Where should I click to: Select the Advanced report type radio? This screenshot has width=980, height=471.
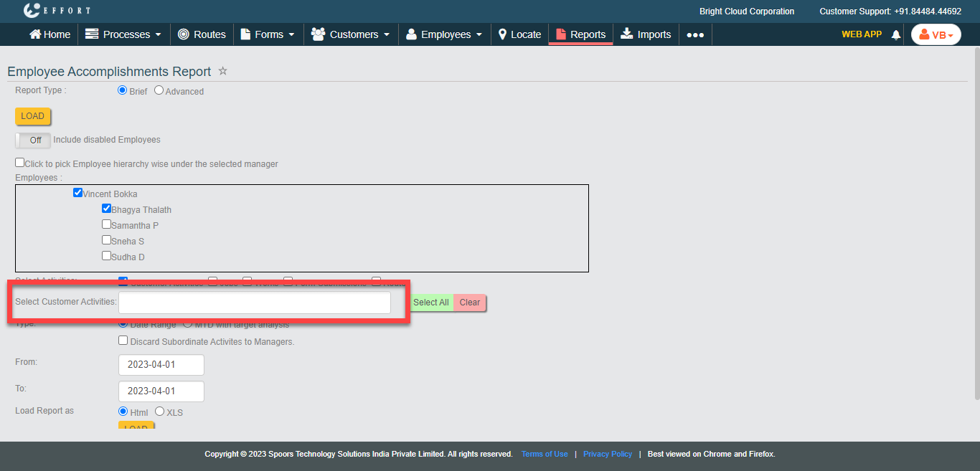(159, 91)
